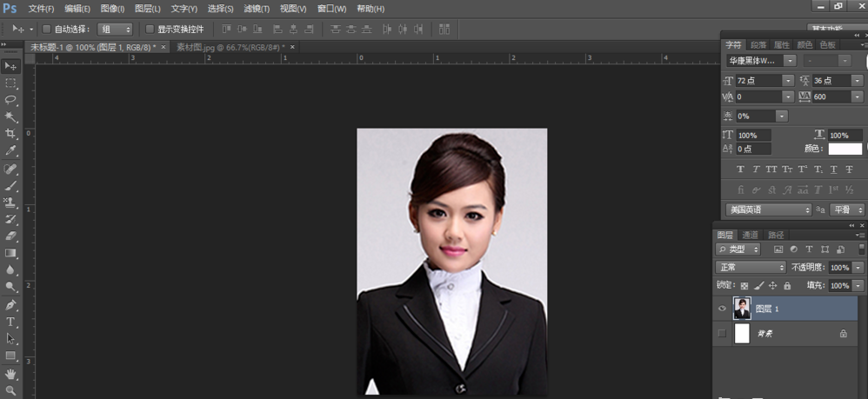Viewport: 868px width, 399px height.
Task: Select the Eyedropper tool
Action: [x=10, y=151]
